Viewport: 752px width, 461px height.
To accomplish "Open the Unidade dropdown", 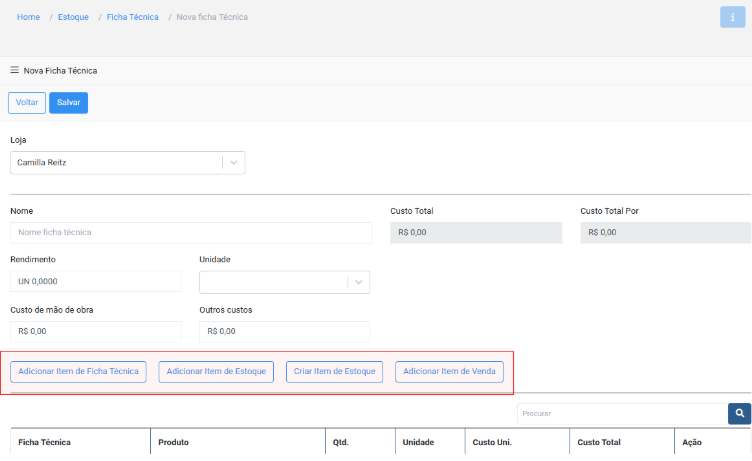I will [284, 282].
